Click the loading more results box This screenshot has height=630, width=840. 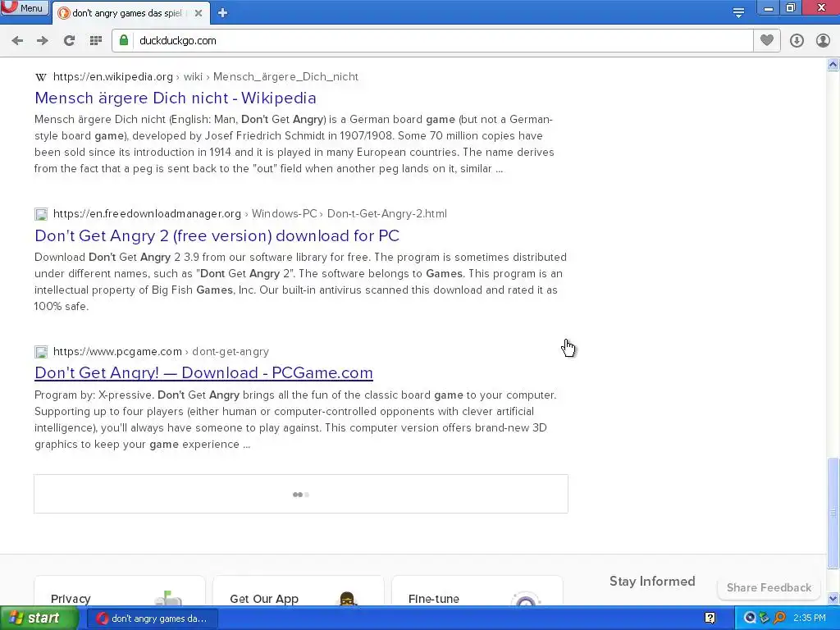301,494
